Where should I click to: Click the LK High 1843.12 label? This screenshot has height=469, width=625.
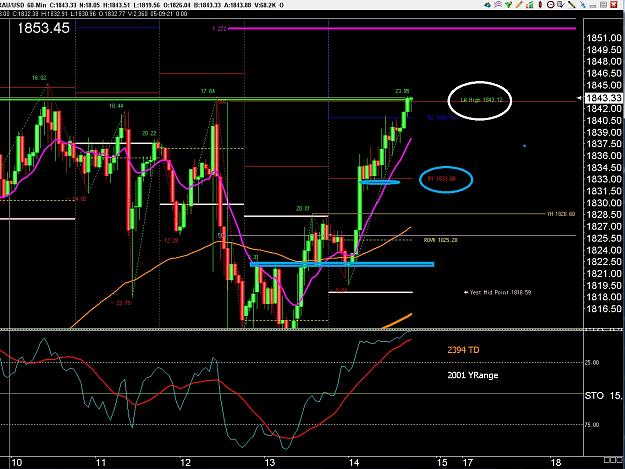(x=481, y=100)
